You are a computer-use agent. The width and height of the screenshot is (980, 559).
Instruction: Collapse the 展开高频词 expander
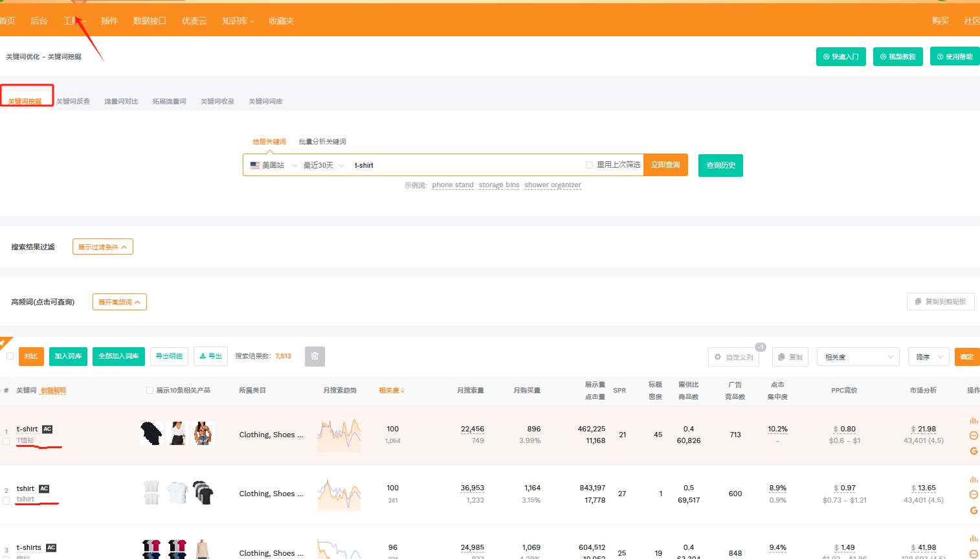point(120,302)
